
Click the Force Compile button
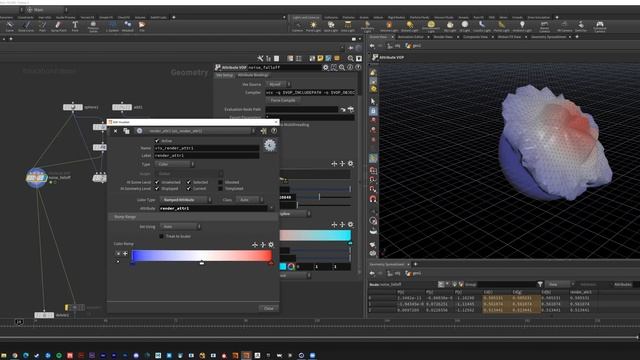283,100
